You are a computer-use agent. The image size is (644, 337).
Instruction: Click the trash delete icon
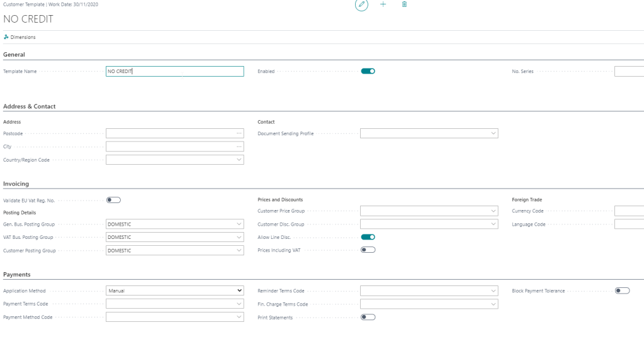(x=404, y=4)
